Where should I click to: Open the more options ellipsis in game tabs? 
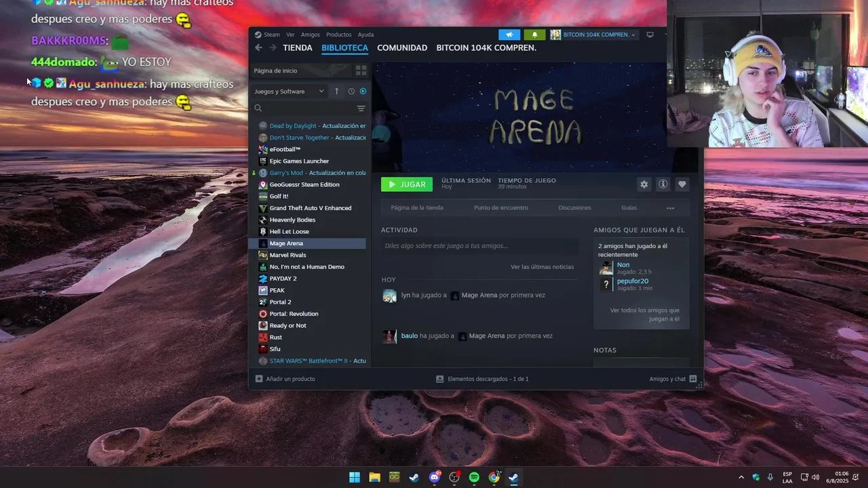point(670,208)
